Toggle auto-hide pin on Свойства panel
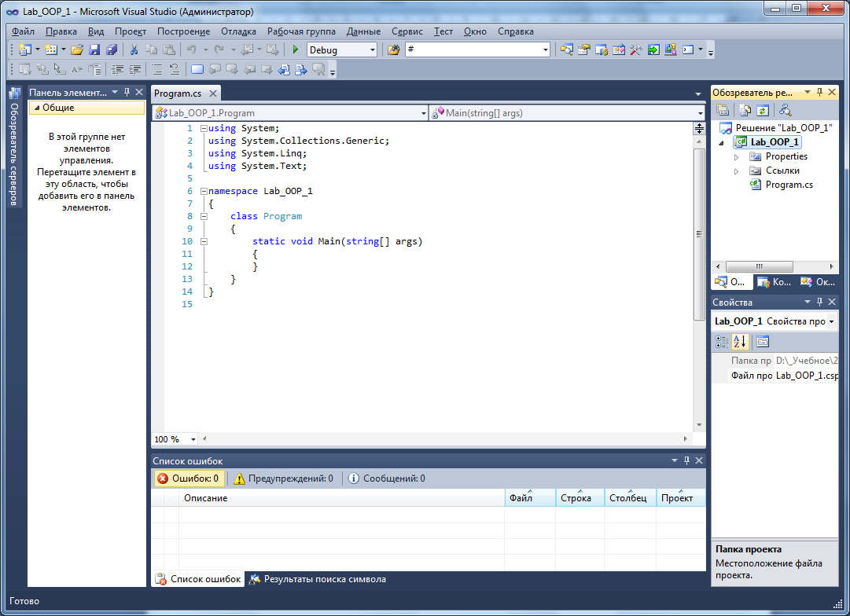This screenshot has height=616, width=850. tap(819, 302)
